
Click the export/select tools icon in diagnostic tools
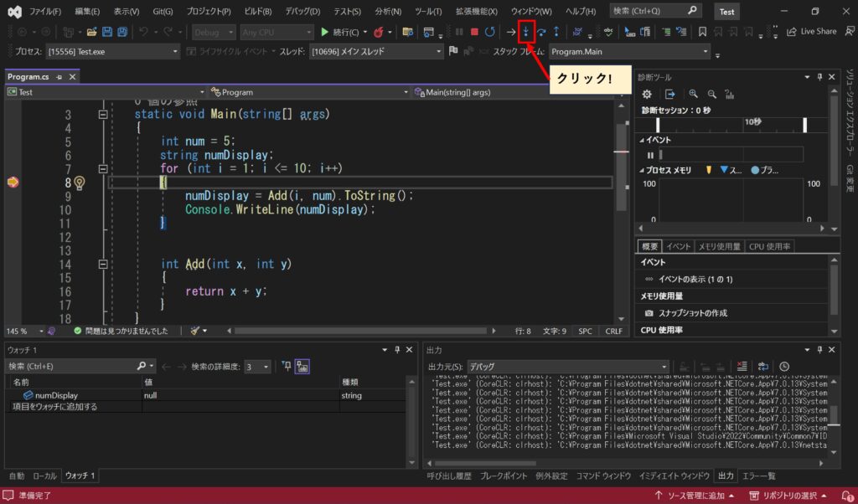(x=669, y=94)
